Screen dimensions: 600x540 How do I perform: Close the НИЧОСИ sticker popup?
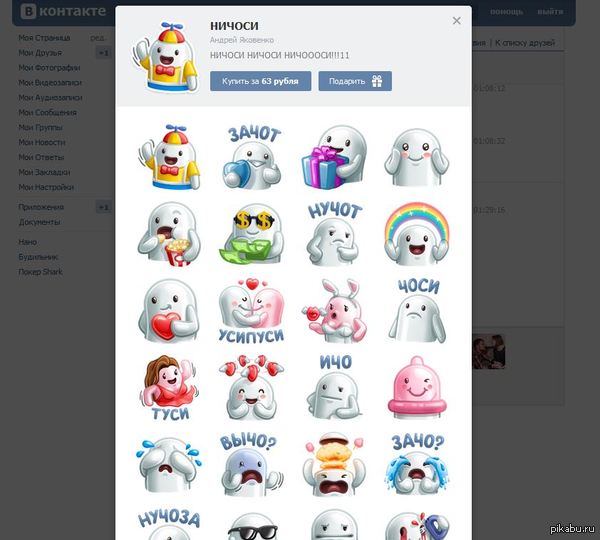coord(457,21)
